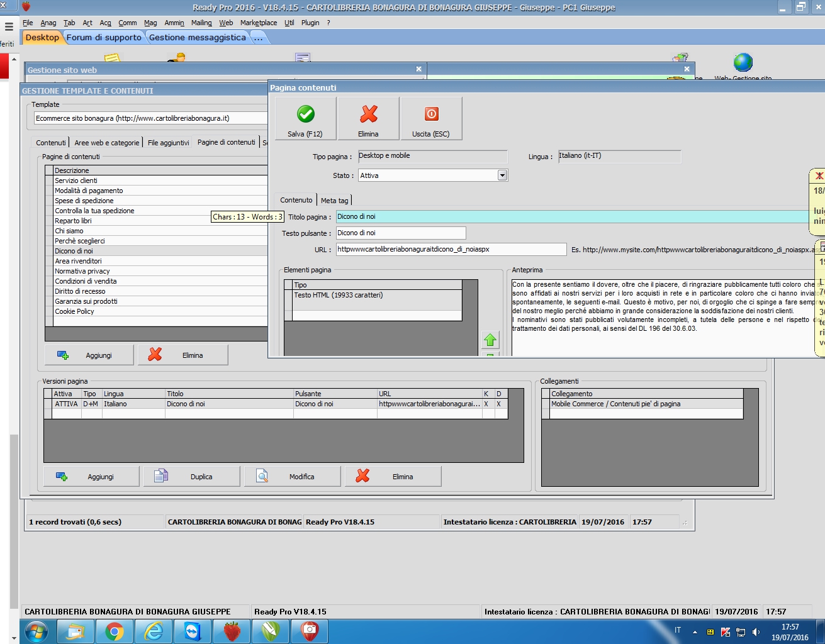The width and height of the screenshot is (825, 644).
Task: Click the Testo pulsante input field
Action: 401,233
